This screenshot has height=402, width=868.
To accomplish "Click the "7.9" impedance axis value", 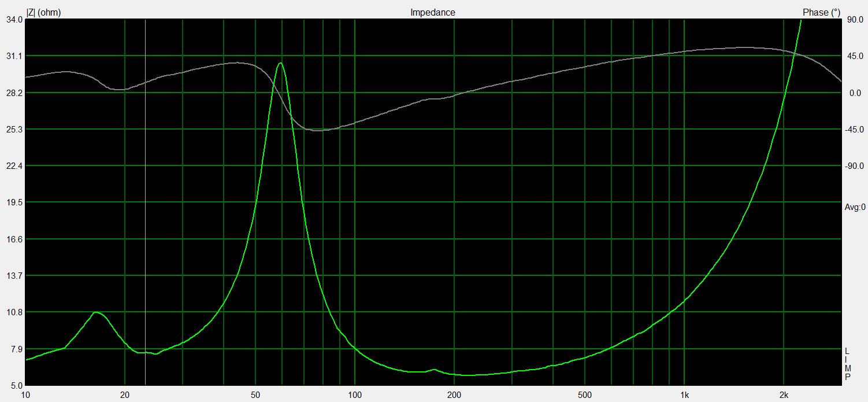I will coord(16,349).
